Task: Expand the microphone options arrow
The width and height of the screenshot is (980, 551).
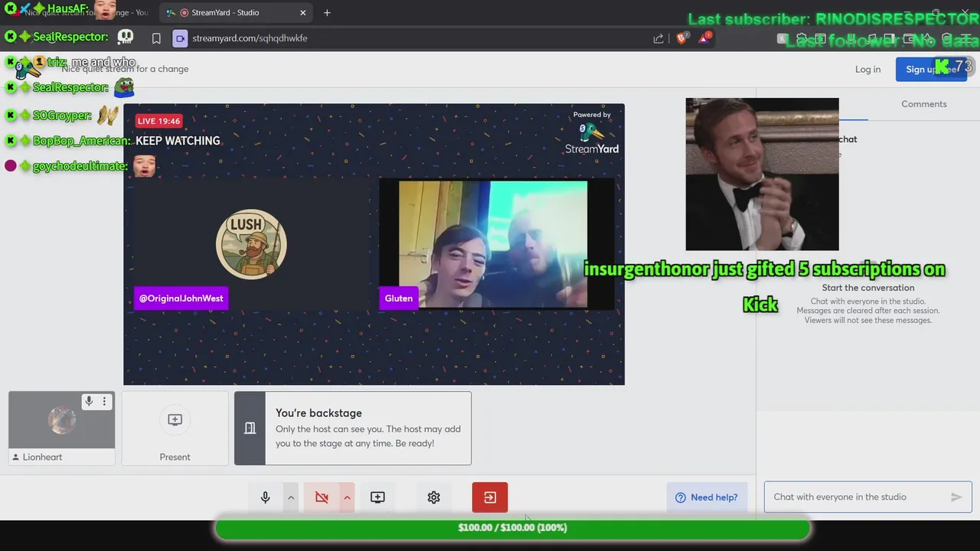Action: [291, 497]
